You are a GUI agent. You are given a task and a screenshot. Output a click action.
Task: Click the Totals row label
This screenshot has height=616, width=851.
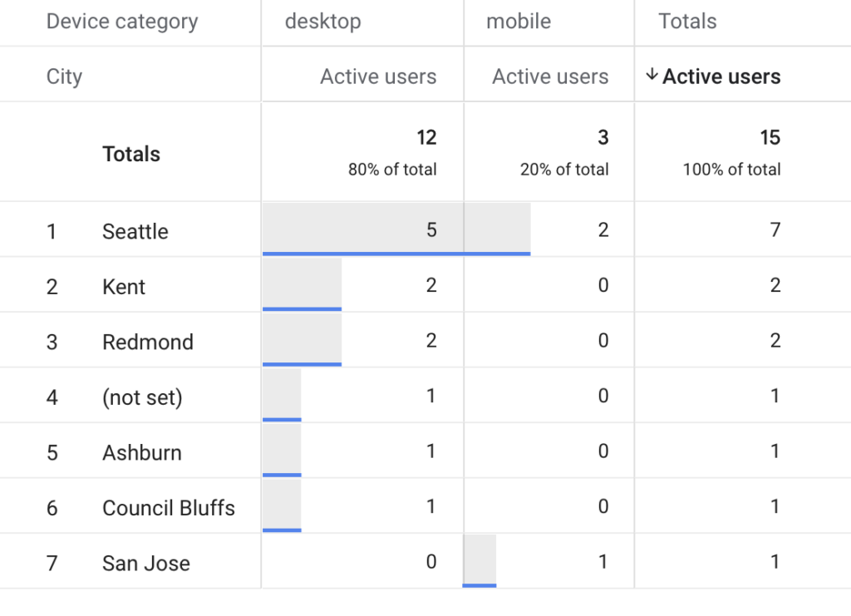tap(130, 154)
